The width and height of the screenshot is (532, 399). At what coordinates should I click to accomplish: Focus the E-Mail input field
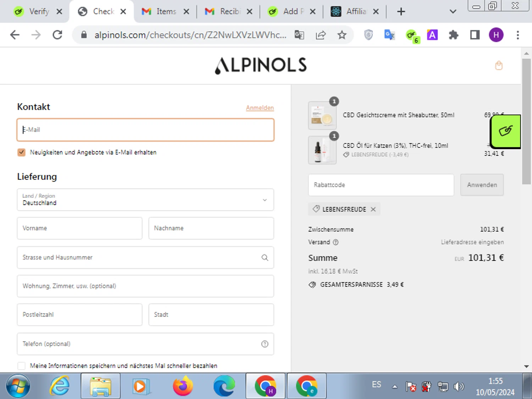point(145,130)
